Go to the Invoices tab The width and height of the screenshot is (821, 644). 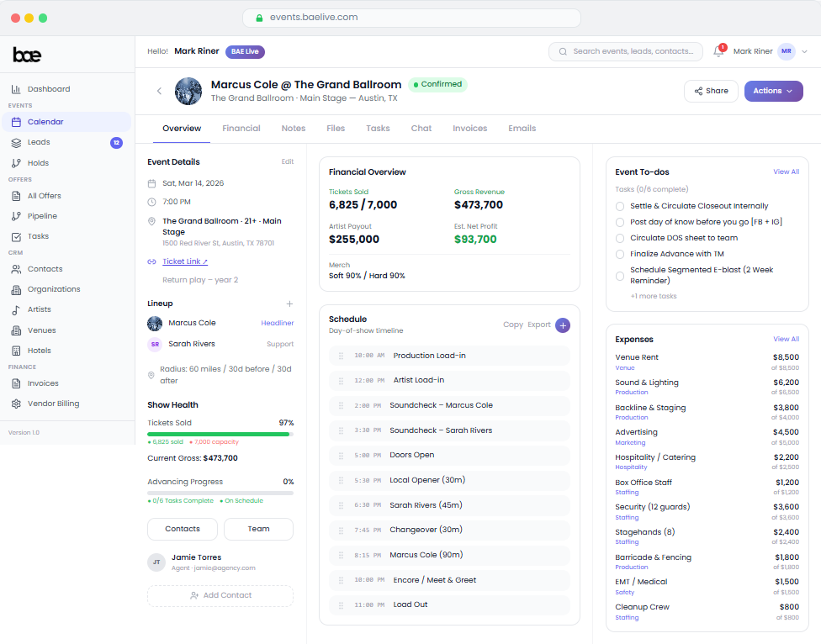pos(469,129)
